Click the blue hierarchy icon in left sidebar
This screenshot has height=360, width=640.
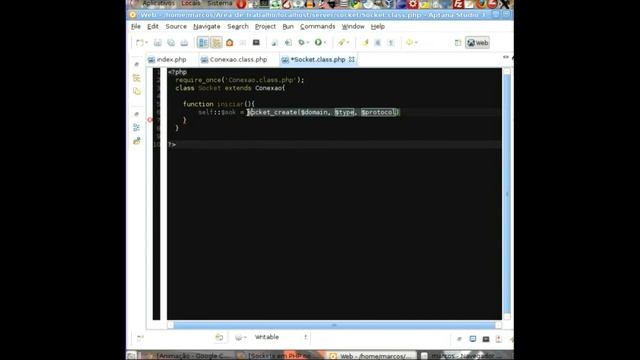pos(137,128)
